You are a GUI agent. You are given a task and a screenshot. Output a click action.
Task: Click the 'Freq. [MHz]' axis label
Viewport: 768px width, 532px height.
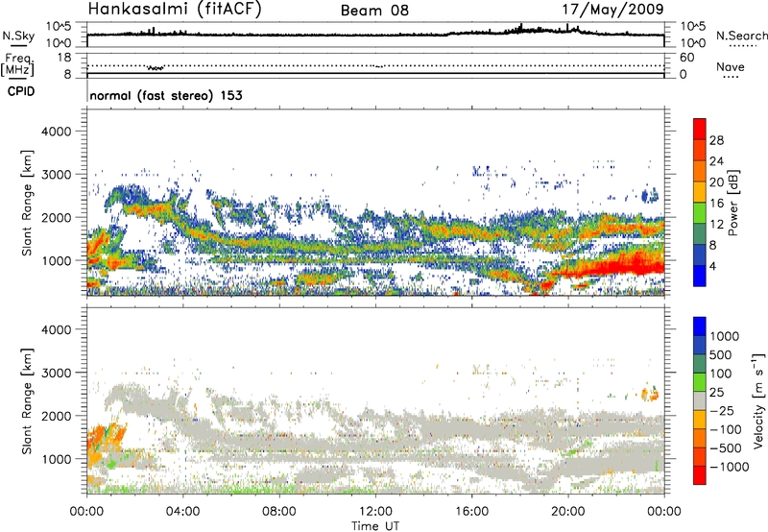pyautogui.click(x=17, y=64)
